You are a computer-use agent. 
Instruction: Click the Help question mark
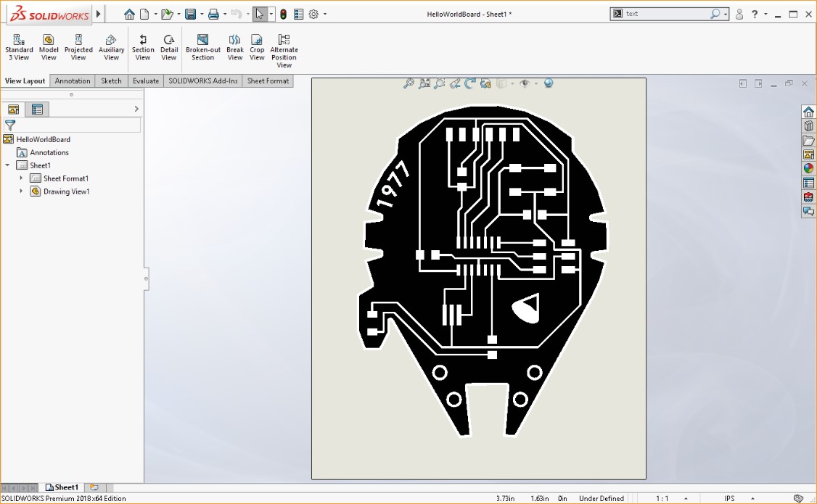755,14
